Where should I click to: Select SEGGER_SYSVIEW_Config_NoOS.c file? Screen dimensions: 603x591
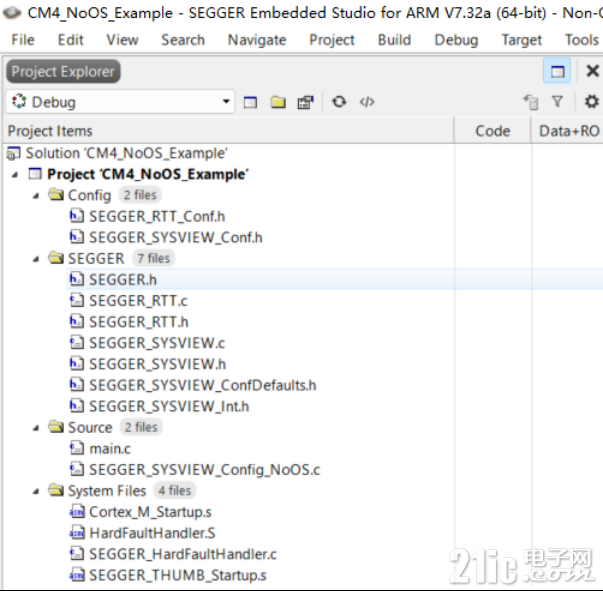(x=205, y=470)
